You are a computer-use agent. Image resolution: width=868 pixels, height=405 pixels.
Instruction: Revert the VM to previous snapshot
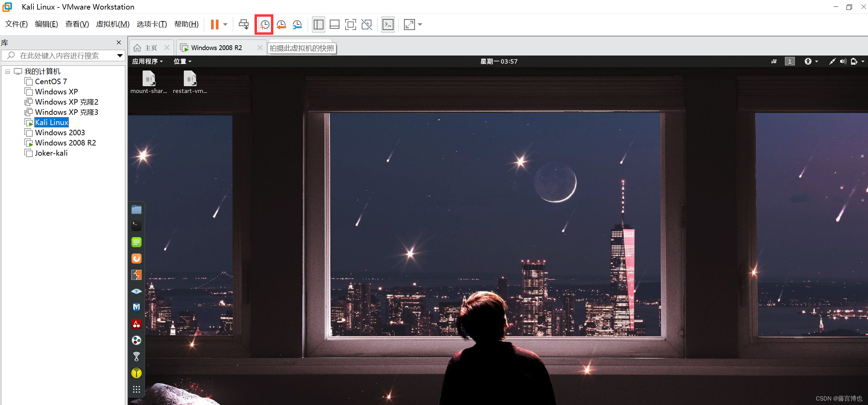click(281, 24)
